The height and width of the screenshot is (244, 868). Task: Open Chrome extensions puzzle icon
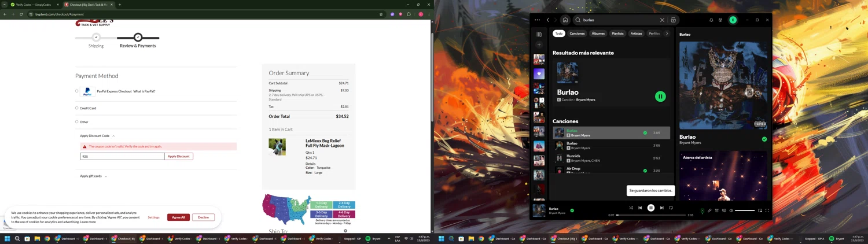[409, 14]
